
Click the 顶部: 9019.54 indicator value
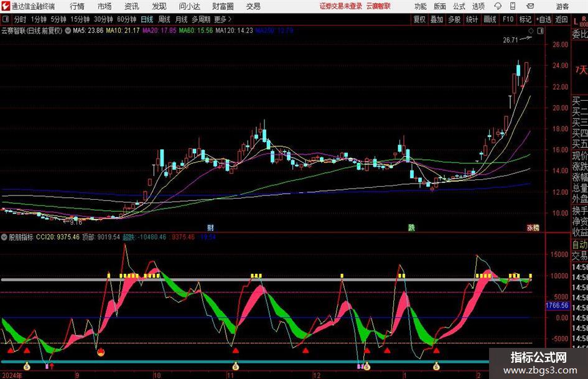point(101,237)
